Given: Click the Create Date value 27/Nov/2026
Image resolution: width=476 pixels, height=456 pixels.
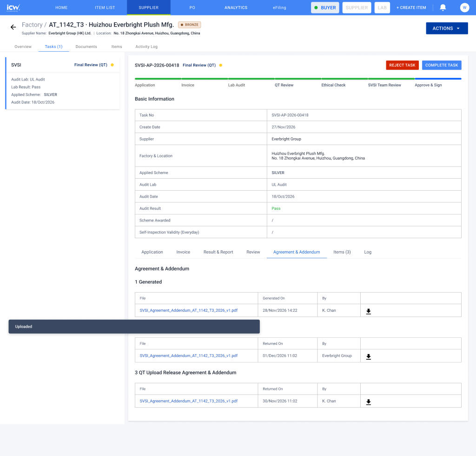Looking at the screenshot, I should (x=283, y=127).
